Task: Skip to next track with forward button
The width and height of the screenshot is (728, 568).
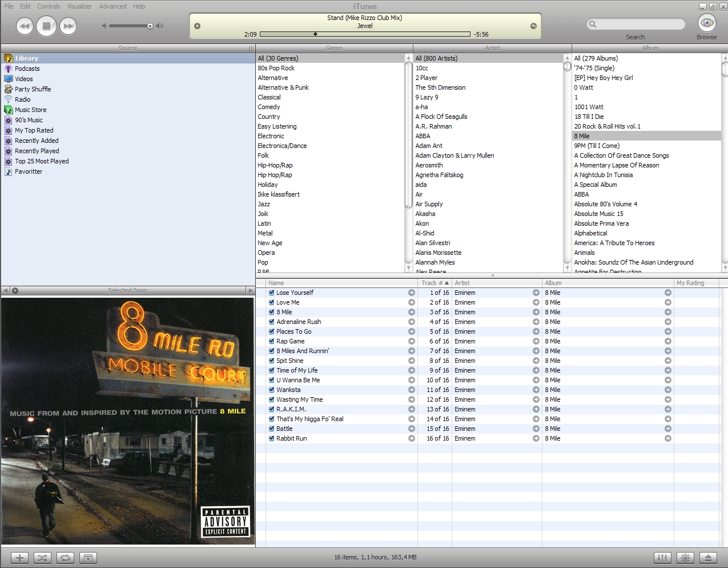Action: 68,26
